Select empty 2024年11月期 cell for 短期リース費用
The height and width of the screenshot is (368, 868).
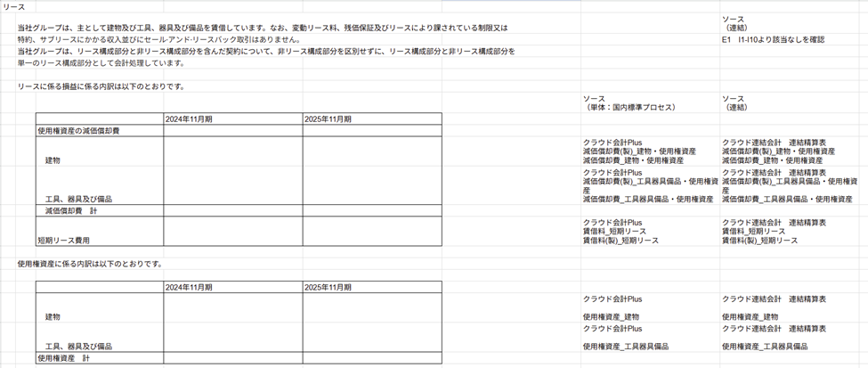tap(231, 232)
